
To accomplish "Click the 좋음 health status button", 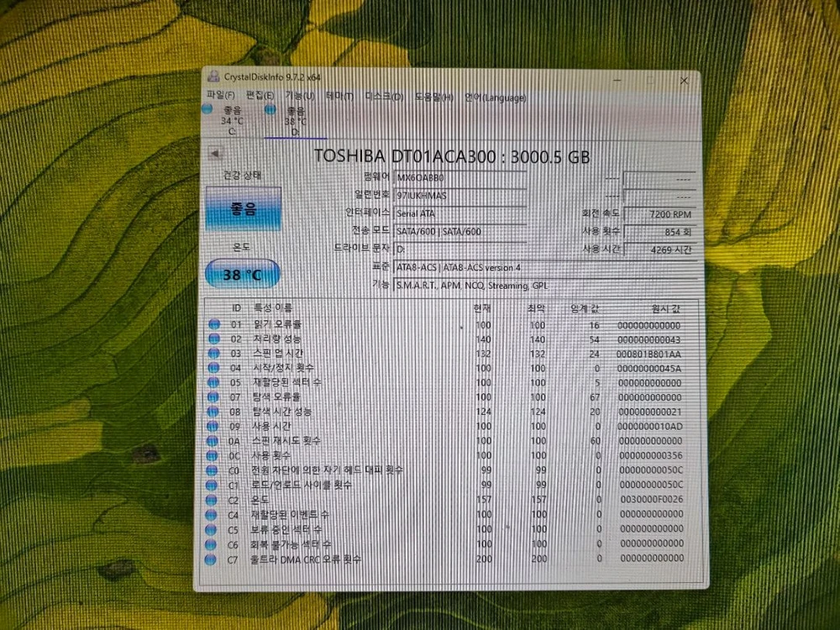I will click(x=244, y=208).
